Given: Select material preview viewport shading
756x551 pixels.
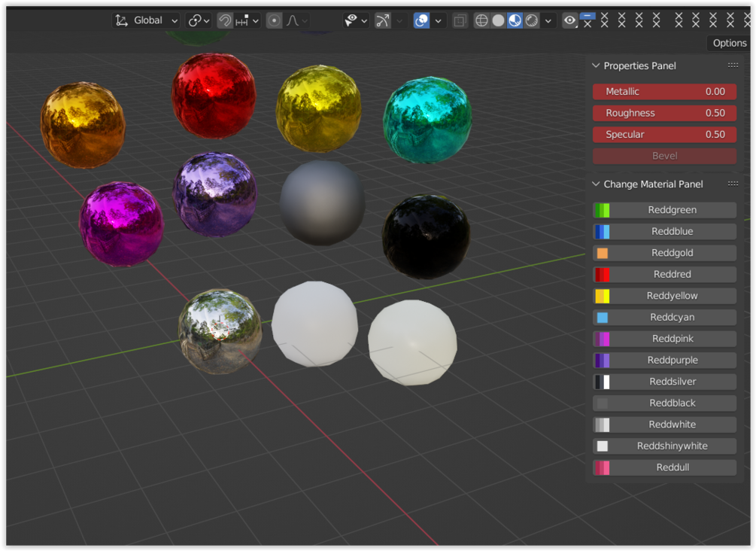Looking at the screenshot, I should (515, 20).
